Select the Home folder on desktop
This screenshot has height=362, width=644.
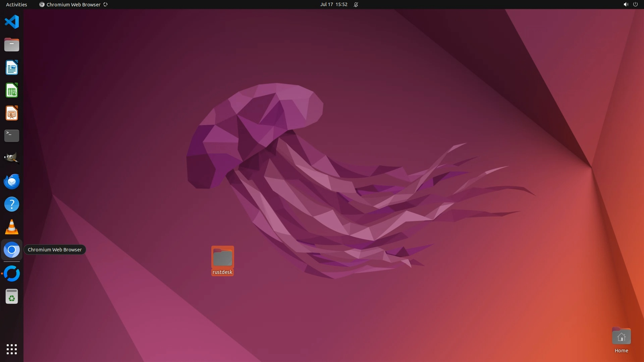click(621, 339)
